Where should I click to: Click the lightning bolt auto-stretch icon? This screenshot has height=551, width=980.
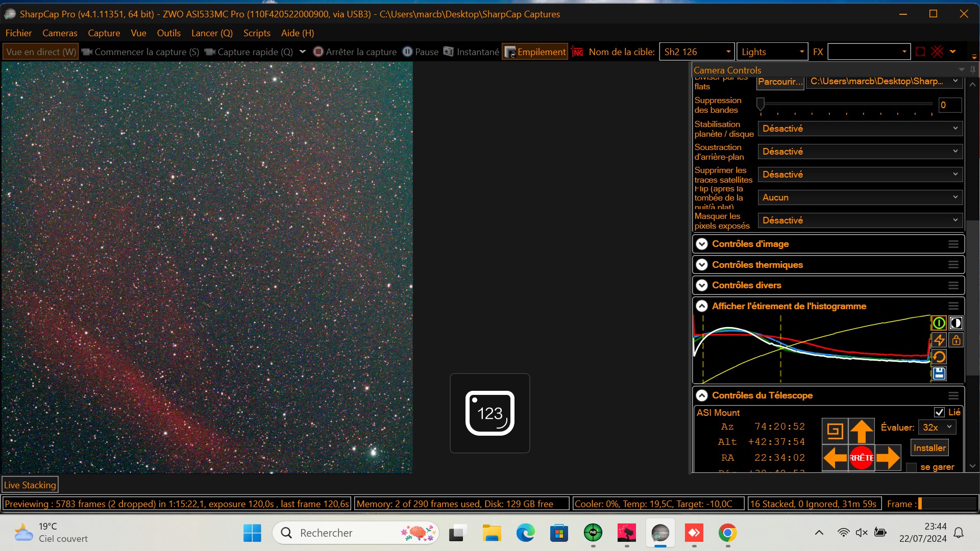pos(939,340)
